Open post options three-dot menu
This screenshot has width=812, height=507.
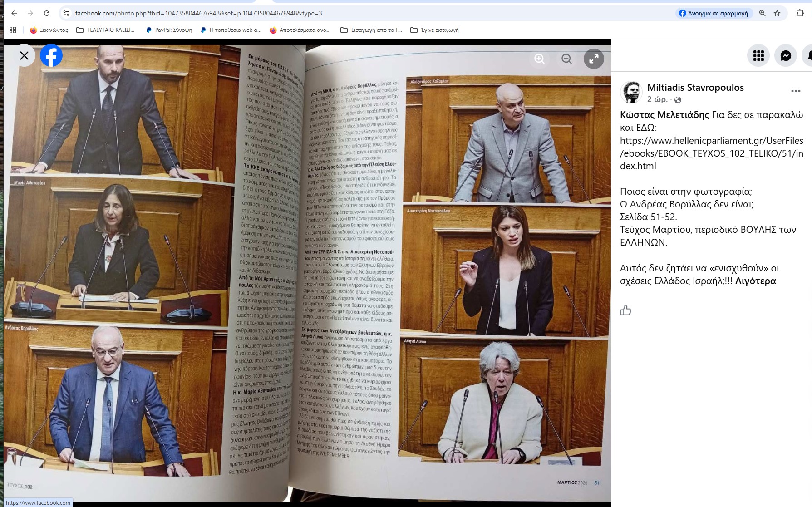click(x=796, y=91)
